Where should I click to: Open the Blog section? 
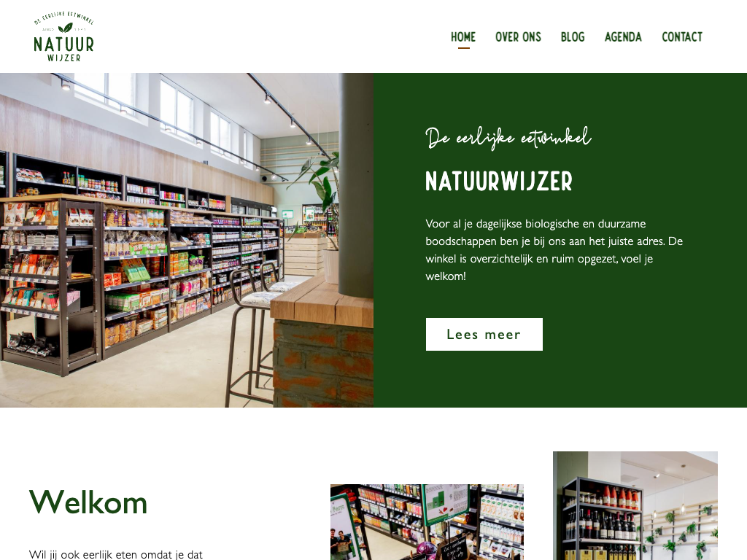coord(572,37)
